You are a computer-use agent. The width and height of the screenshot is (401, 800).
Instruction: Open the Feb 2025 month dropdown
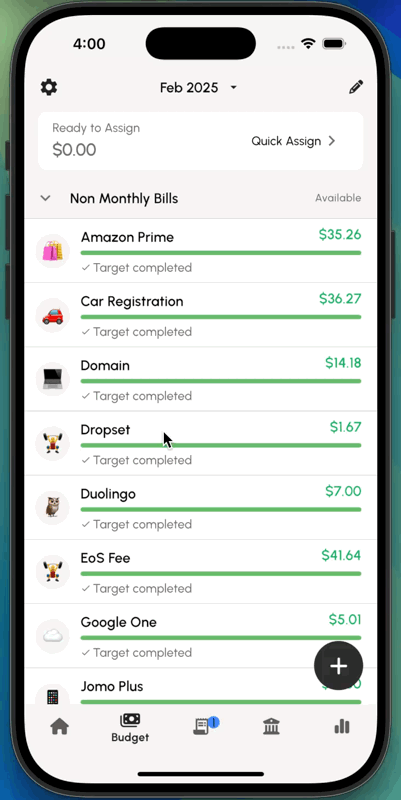click(x=198, y=88)
